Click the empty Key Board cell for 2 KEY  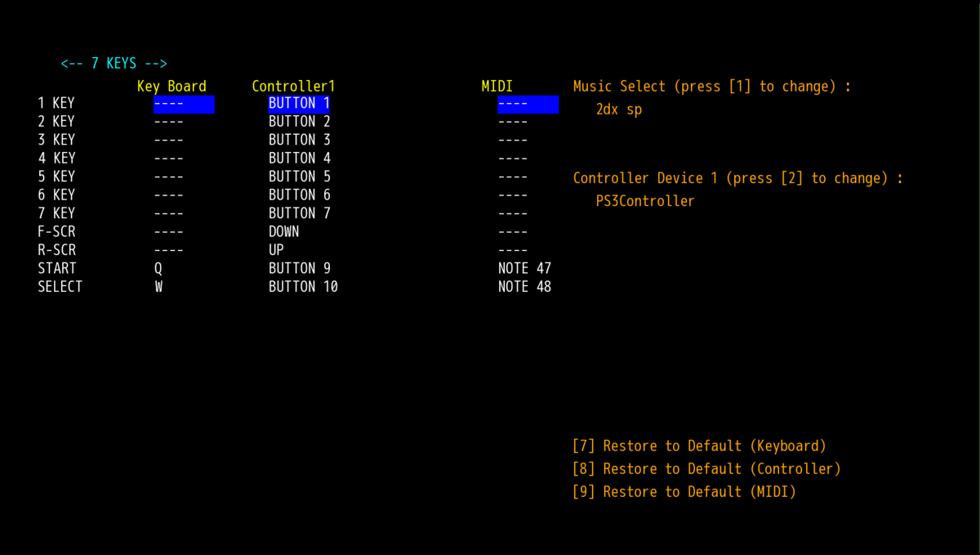[168, 123]
